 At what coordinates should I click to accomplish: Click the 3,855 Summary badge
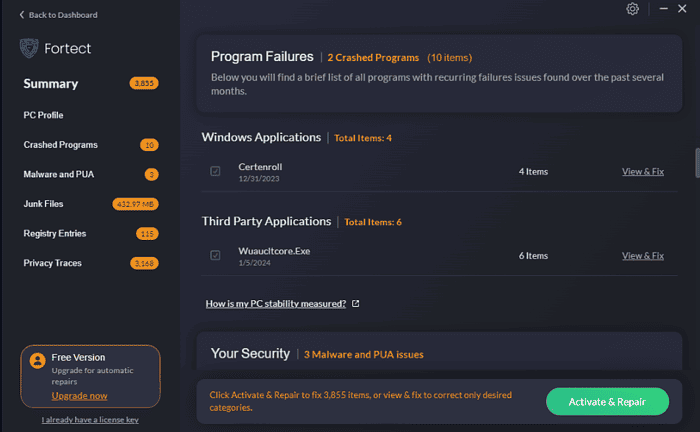click(144, 83)
